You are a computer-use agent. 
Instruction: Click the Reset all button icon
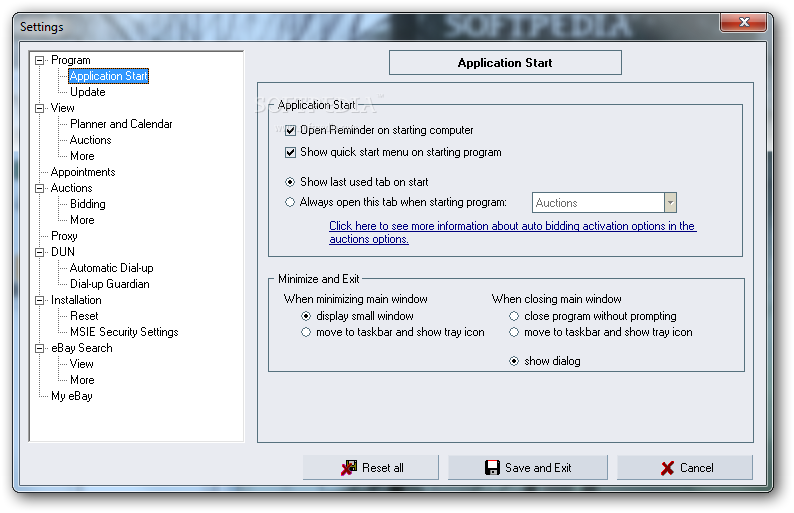[348, 467]
